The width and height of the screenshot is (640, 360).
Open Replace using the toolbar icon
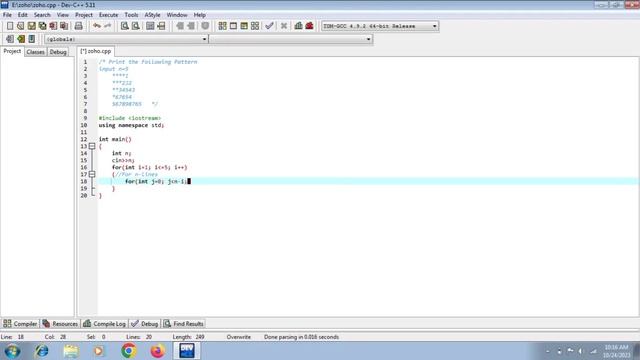[136, 26]
